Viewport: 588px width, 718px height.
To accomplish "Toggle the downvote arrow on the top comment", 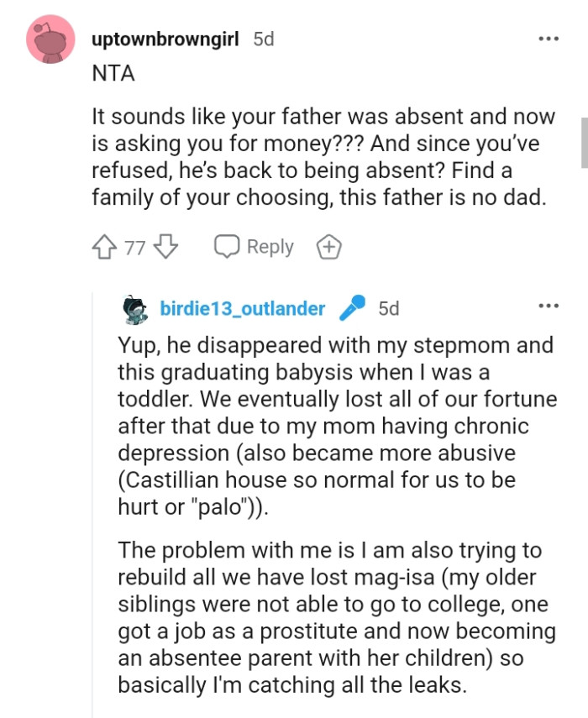I will click(x=164, y=246).
